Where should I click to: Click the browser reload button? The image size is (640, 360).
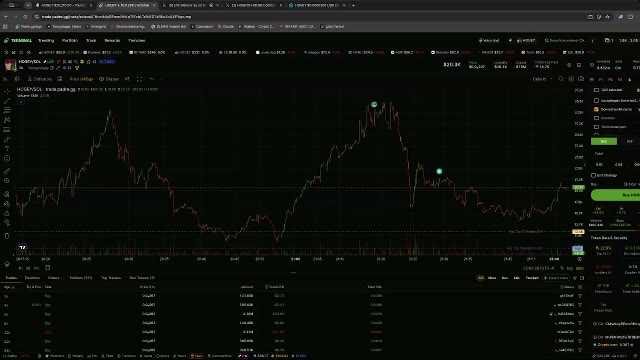[25, 17]
